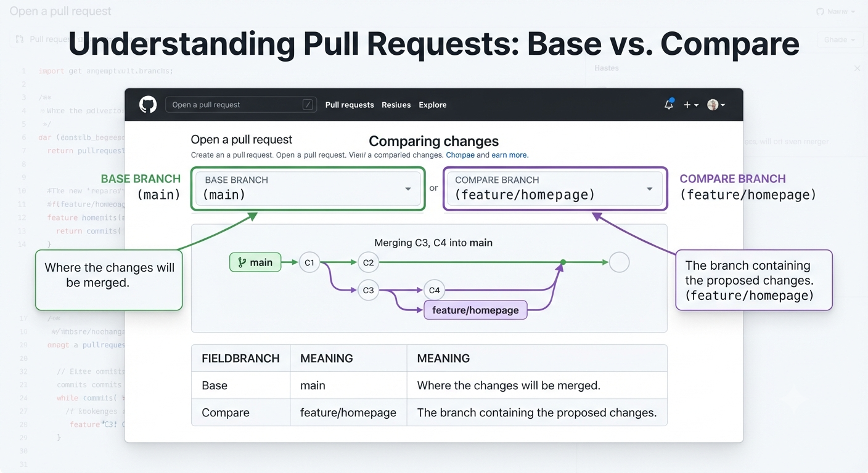This screenshot has width=868, height=473.
Task: Click the green main branch label in graph
Action: pos(255,262)
